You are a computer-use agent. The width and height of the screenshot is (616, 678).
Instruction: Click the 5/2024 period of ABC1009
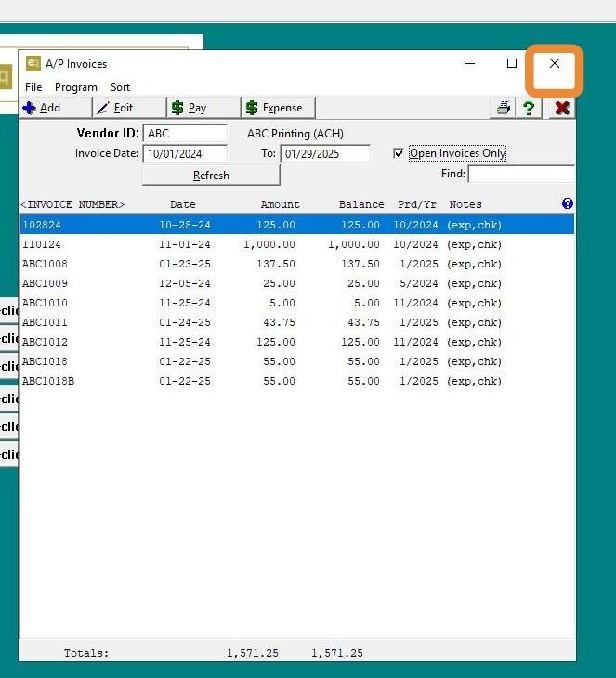(419, 283)
